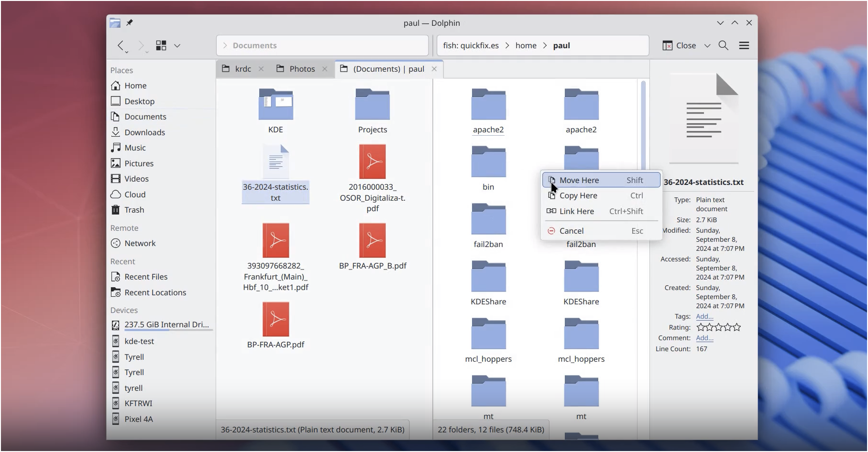Set rating with the fifth star
This screenshot has width=868, height=452.
pos(737,327)
